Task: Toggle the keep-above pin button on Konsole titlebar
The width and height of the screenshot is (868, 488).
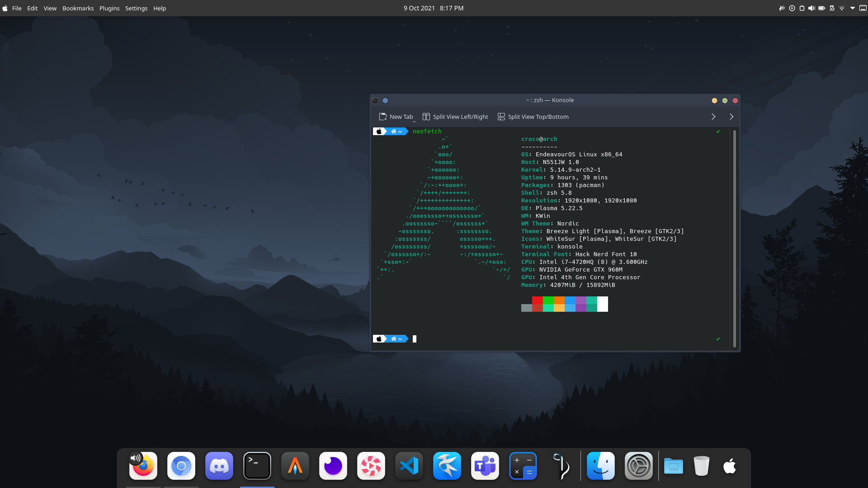Action: click(x=386, y=100)
